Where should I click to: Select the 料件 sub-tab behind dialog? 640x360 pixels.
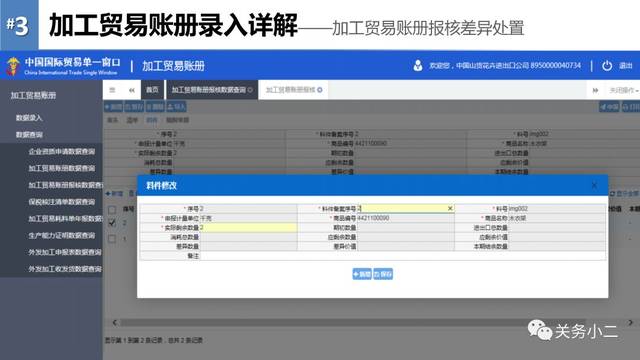coord(151,120)
